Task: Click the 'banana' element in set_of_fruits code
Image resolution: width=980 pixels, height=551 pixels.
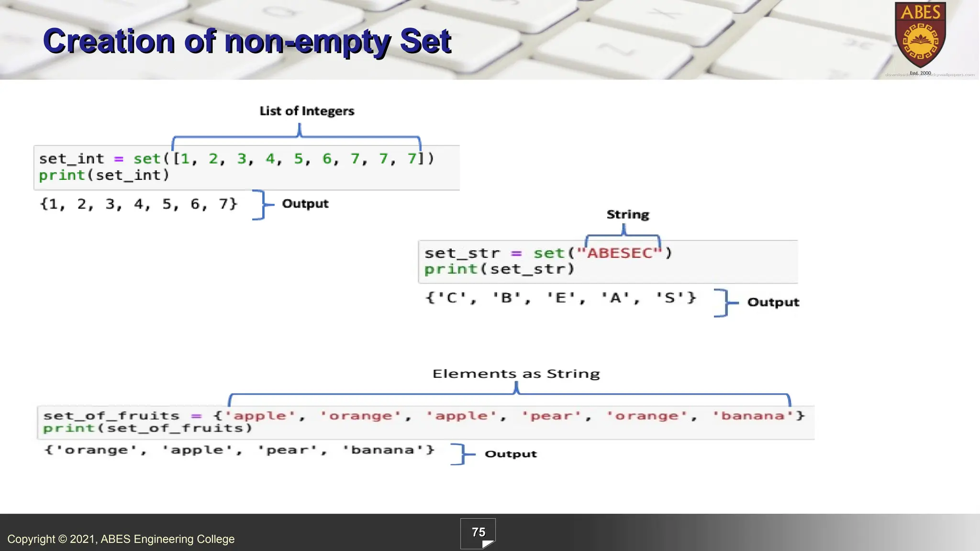Action: [x=753, y=416]
